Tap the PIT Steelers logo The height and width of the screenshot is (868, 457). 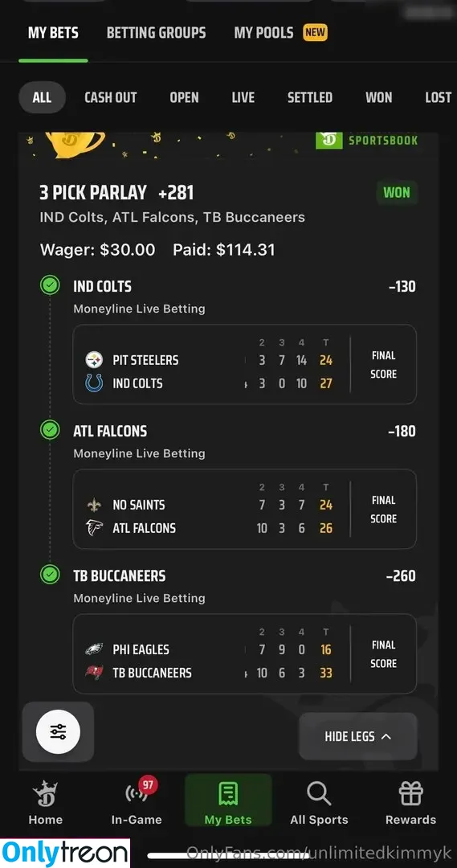pos(94,360)
